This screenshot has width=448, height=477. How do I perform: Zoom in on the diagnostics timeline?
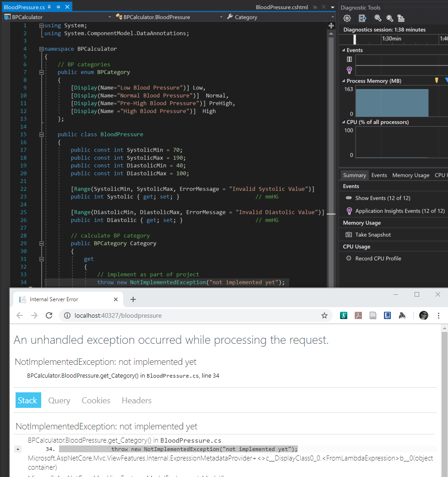(378, 18)
